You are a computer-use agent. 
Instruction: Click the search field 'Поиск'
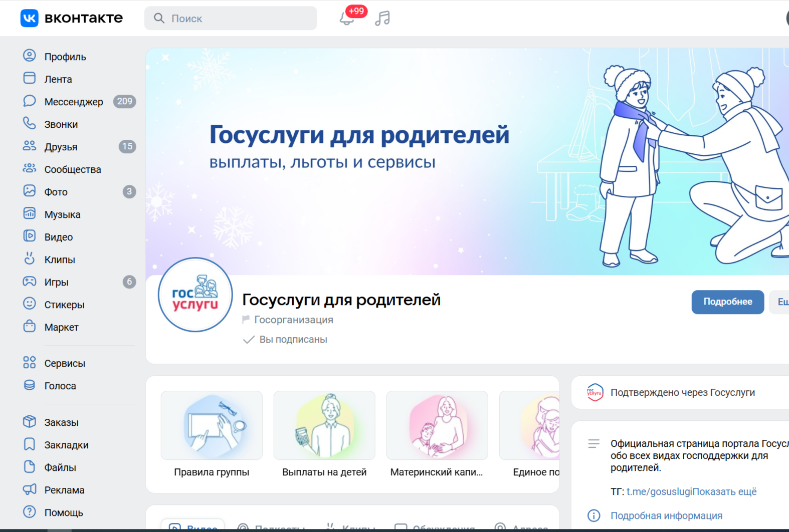(231, 19)
